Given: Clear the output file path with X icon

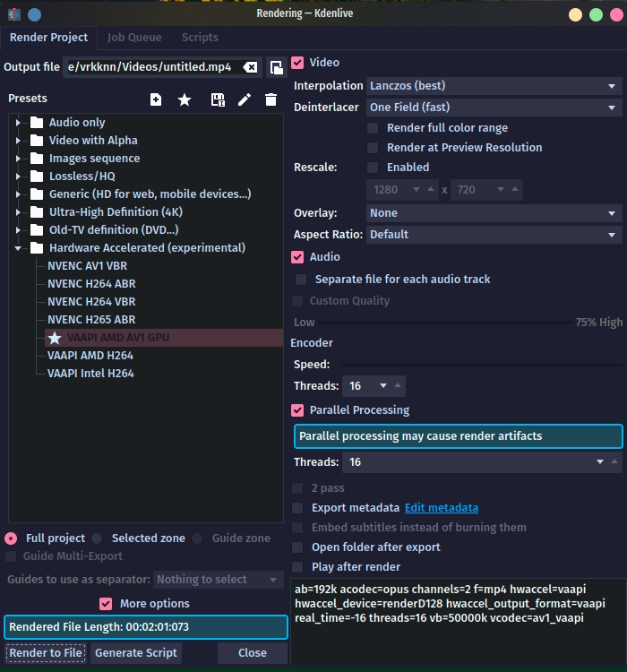Looking at the screenshot, I should 250,67.
